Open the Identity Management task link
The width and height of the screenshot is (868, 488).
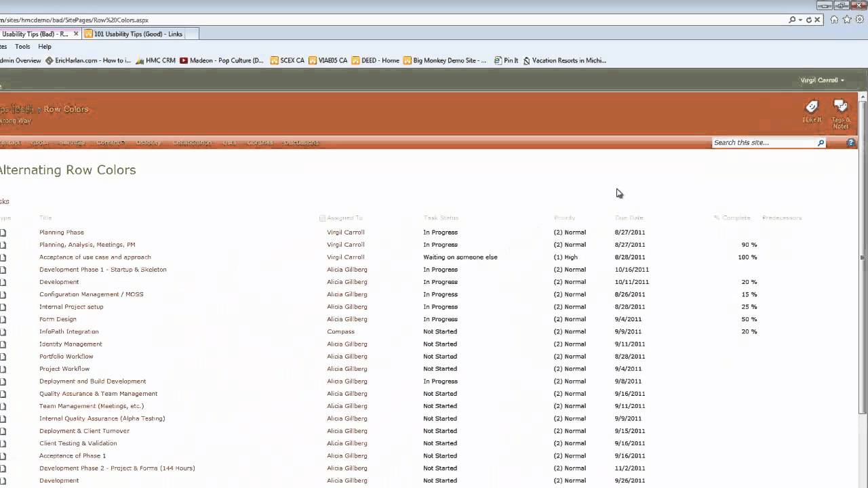click(71, 344)
